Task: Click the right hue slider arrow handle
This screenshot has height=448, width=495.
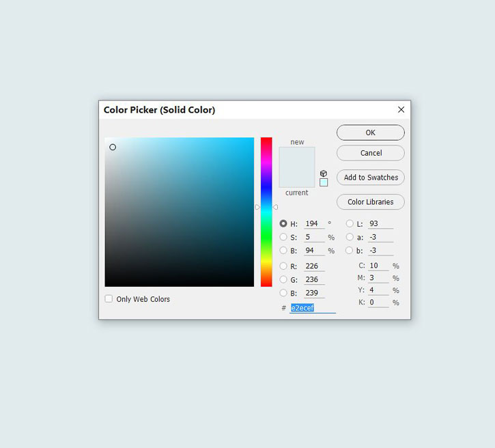Action: pyautogui.click(x=275, y=207)
